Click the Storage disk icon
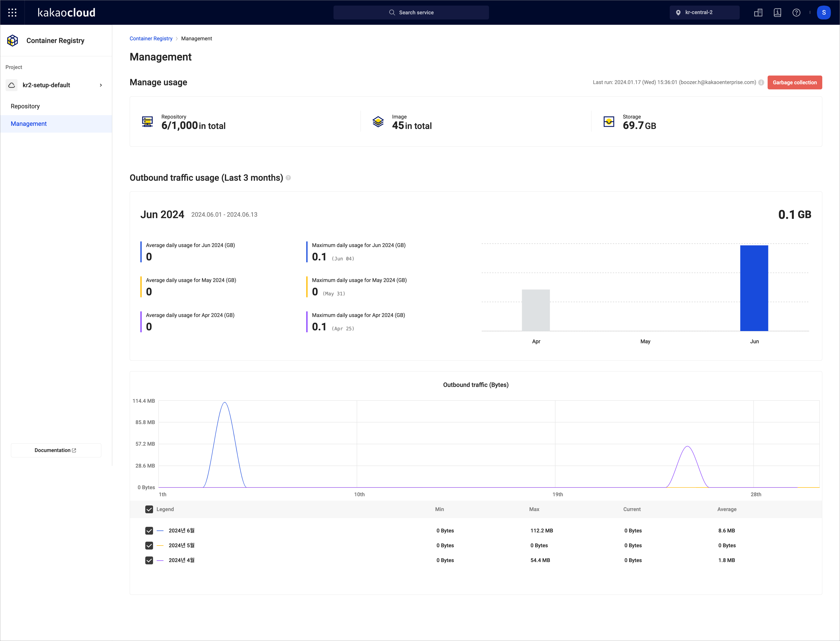Viewport: 840px width, 641px height. tap(609, 122)
